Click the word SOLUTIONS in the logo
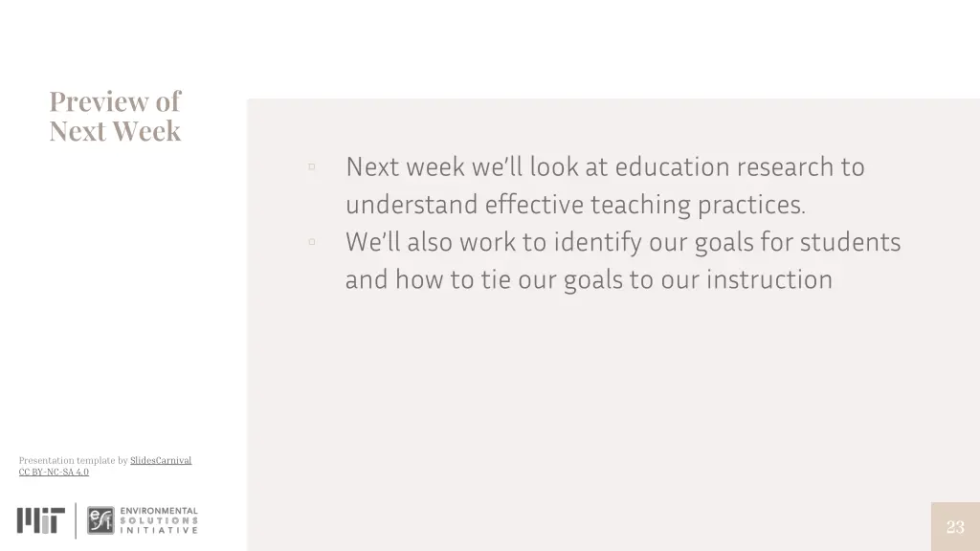The image size is (980, 551). tap(159, 520)
